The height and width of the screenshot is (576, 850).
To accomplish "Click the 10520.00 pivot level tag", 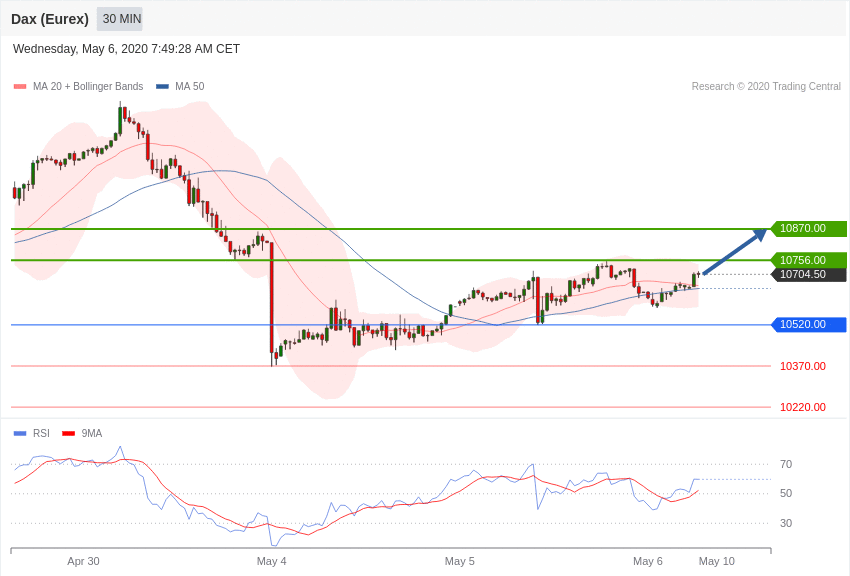I will coord(809,325).
